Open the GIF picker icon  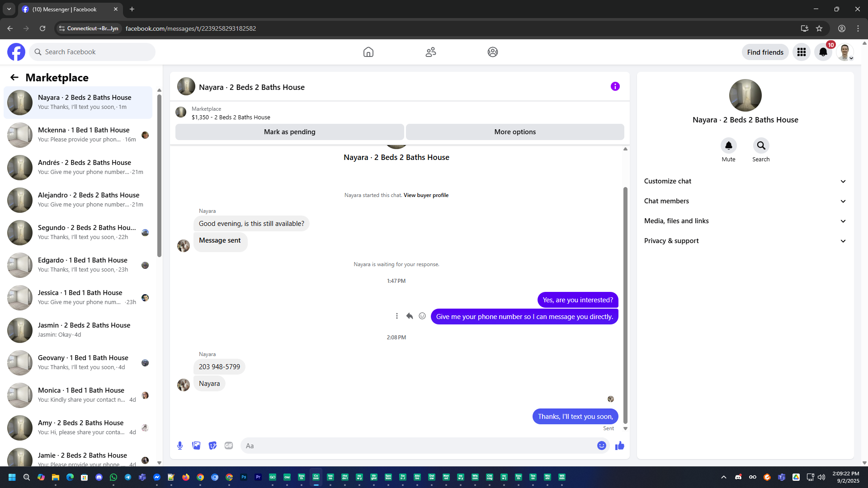[x=229, y=446]
